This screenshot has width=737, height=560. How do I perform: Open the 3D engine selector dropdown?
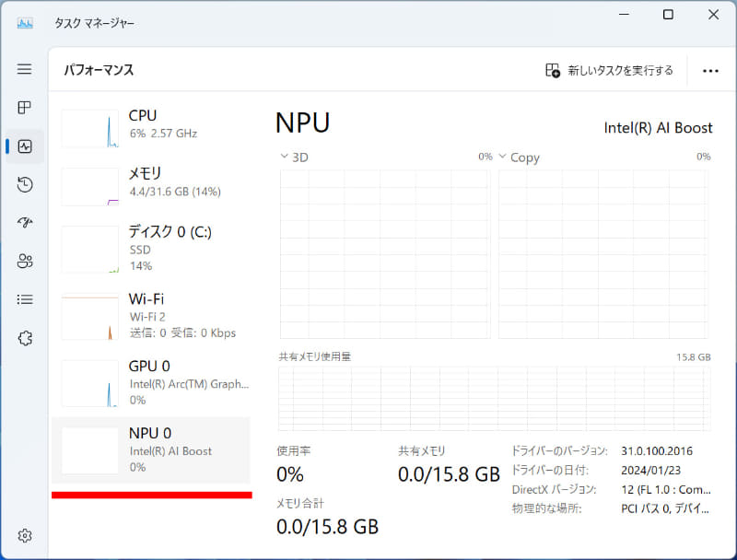coord(286,157)
